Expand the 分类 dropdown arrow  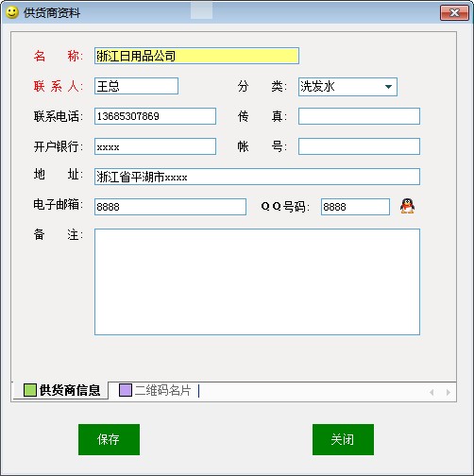(388, 87)
